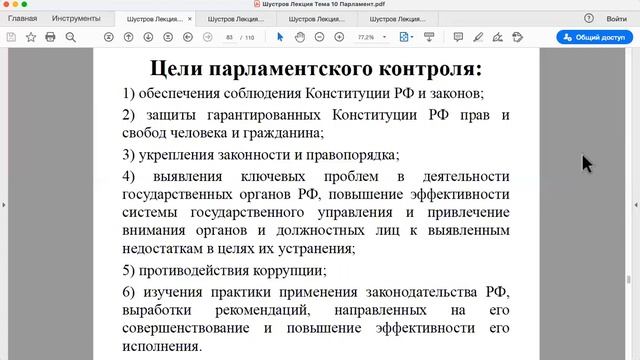This screenshot has width=640, height=360.
Task: Zoom out with the minus icon
Action: tap(320, 37)
